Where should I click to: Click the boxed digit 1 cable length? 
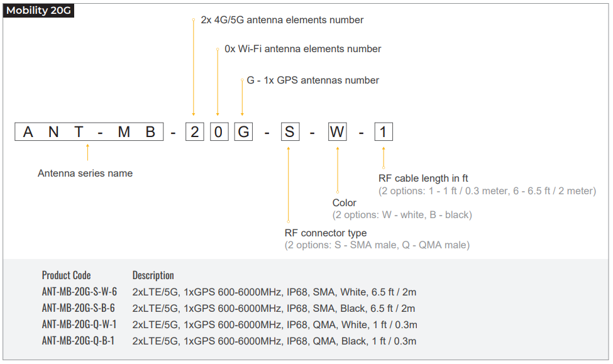coord(384,132)
